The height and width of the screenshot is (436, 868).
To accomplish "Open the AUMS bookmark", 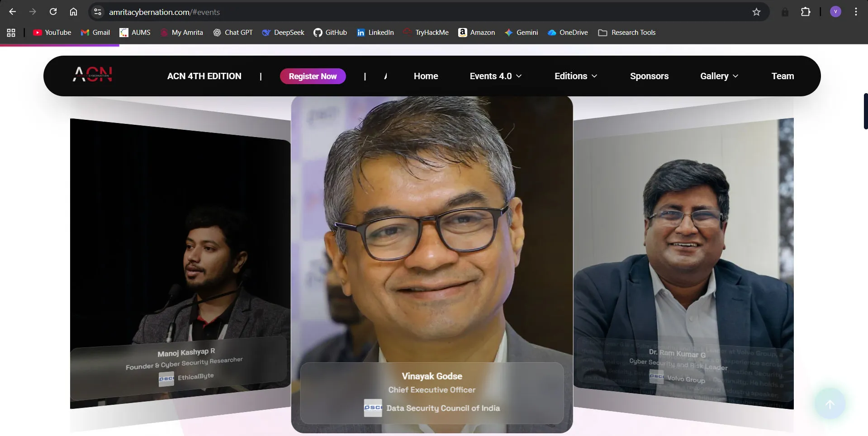I will [x=135, y=33].
